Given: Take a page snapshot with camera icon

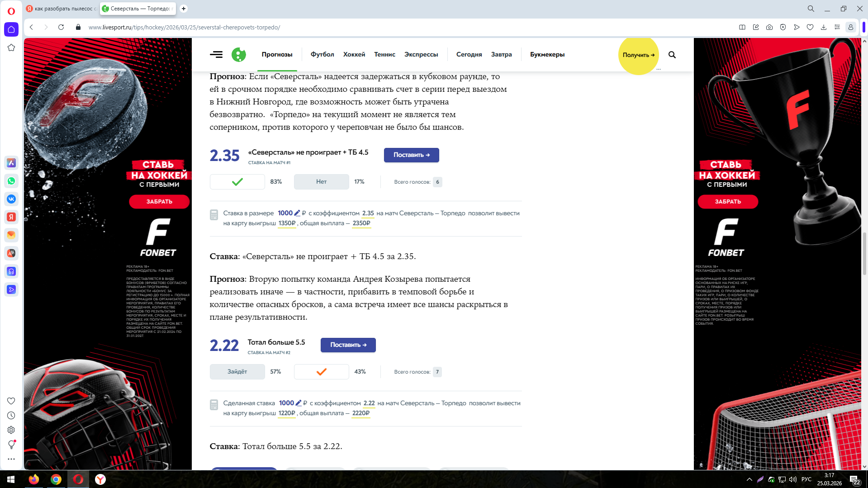Looking at the screenshot, I should tap(769, 27).
